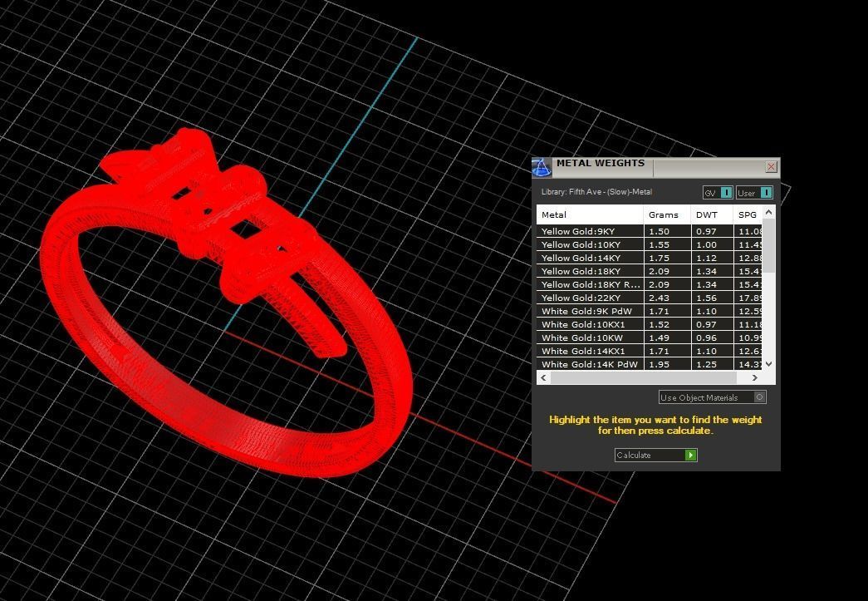Screen dimensions: 868x601
Task: Click the horizontal scrollbar thumb
Action: pyautogui.click(x=643, y=377)
